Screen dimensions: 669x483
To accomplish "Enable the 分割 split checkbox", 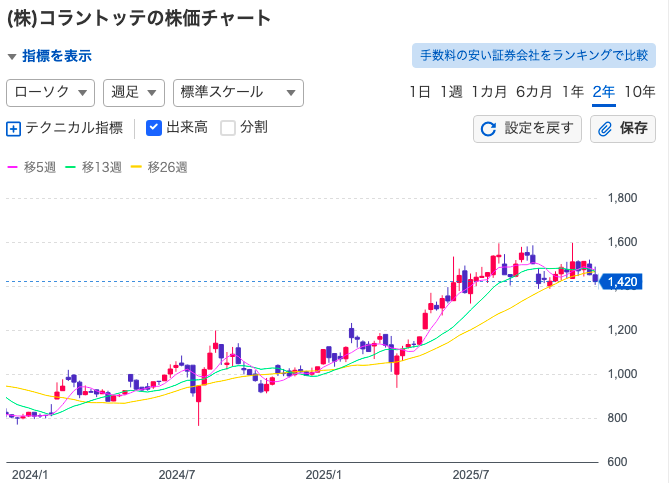I will pos(228,128).
